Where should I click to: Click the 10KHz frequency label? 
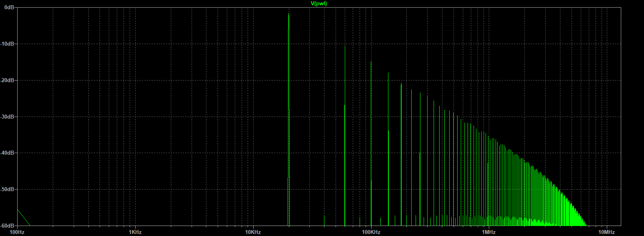coord(253,232)
